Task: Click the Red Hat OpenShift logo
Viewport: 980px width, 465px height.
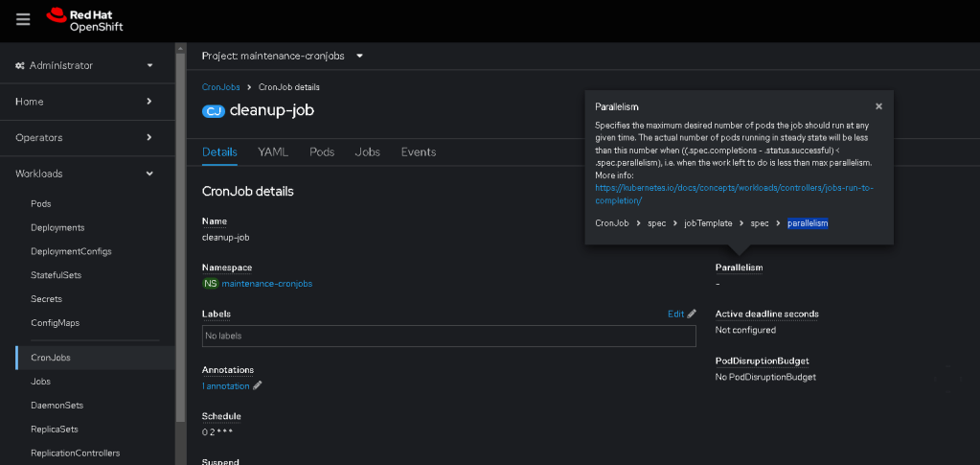Action: (85, 20)
